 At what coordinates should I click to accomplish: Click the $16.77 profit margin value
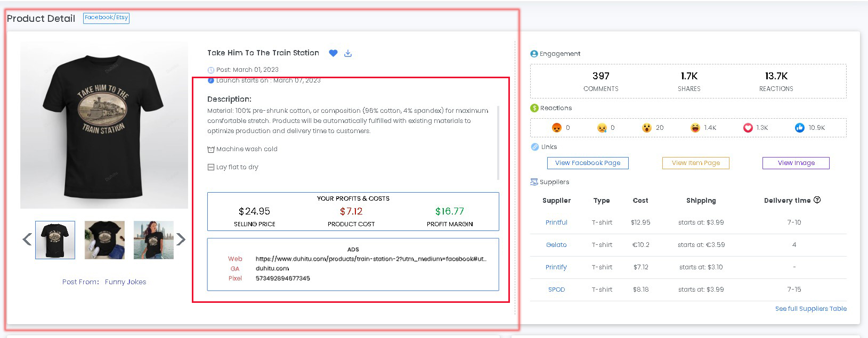pyautogui.click(x=450, y=211)
